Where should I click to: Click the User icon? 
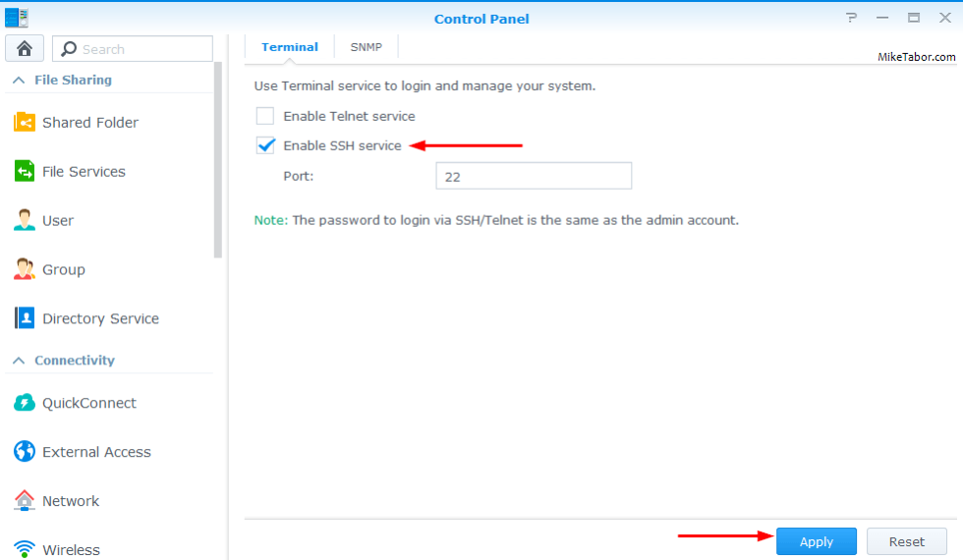tap(25, 220)
